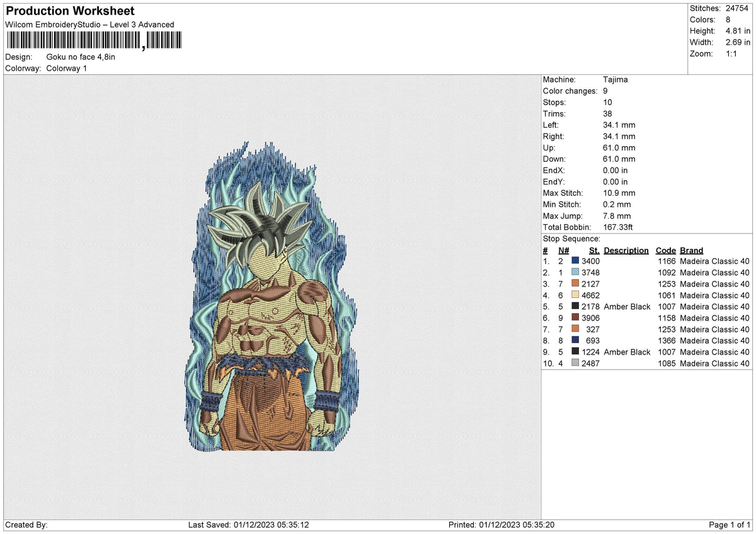
Task: Click the 'Colorway 1' value
Action: click(x=67, y=68)
